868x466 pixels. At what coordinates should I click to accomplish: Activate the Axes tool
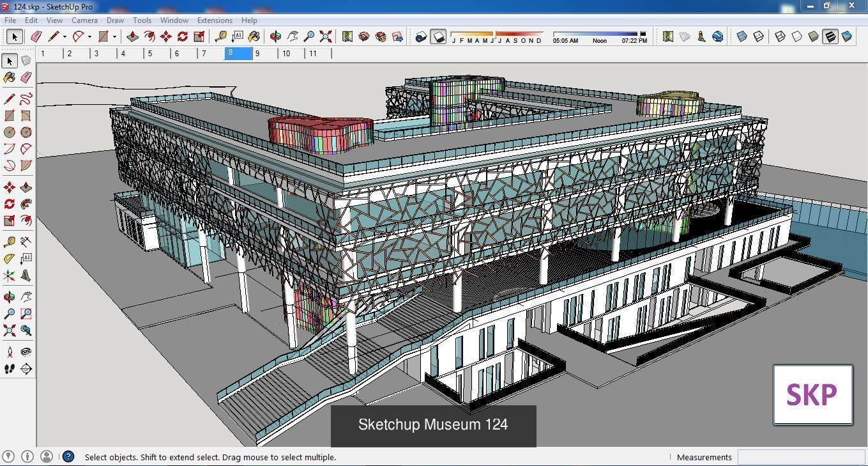pyautogui.click(x=10, y=276)
